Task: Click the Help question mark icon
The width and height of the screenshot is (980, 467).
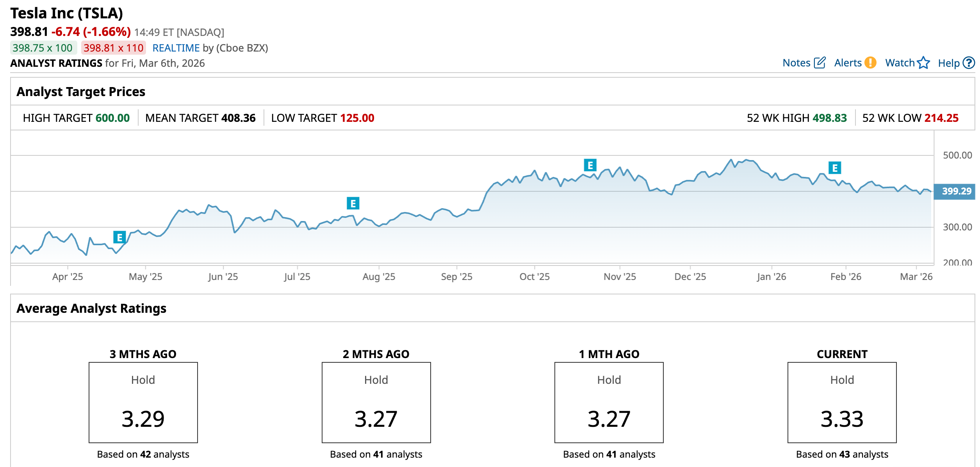Action: (x=969, y=63)
